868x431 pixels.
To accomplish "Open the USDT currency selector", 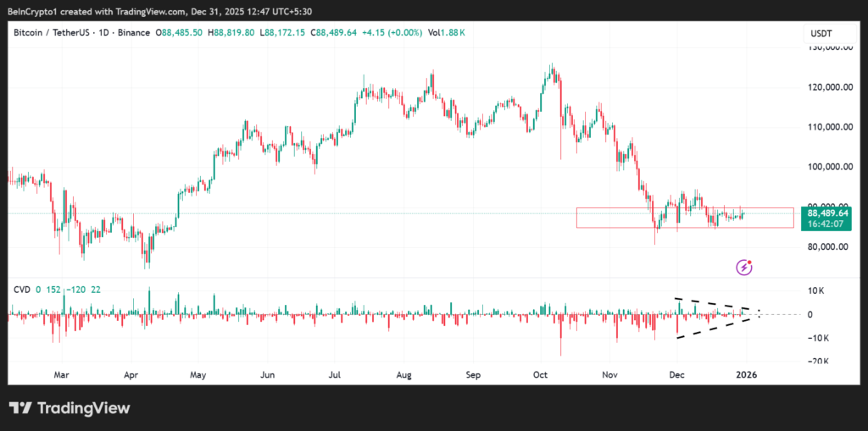I will (x=820, y=33).
